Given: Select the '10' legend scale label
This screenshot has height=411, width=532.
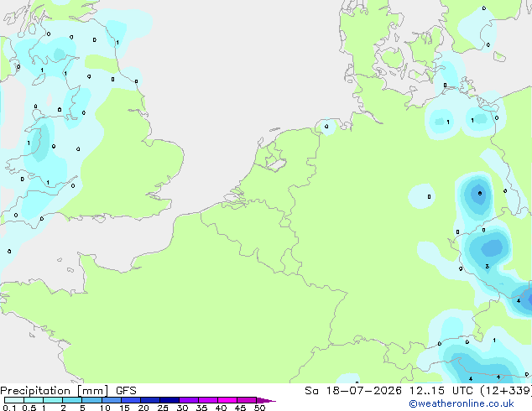Looking at the screenshot, I should click(x=105, y=408).
